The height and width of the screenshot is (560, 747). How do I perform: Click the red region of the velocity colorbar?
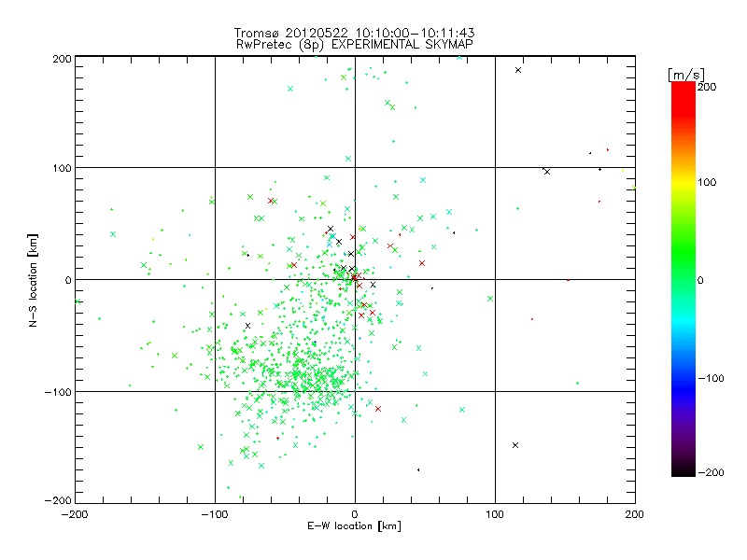tap(684, 100)
